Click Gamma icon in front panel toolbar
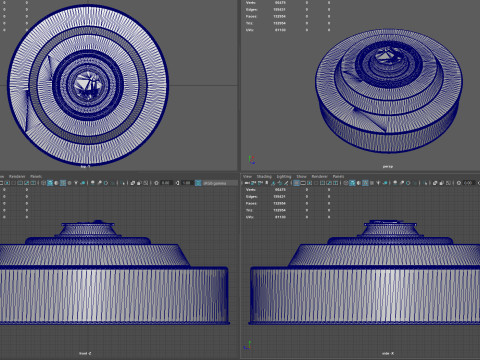Image resolution: width=480 pixels, height=360 pixels. tap(177, 183)
